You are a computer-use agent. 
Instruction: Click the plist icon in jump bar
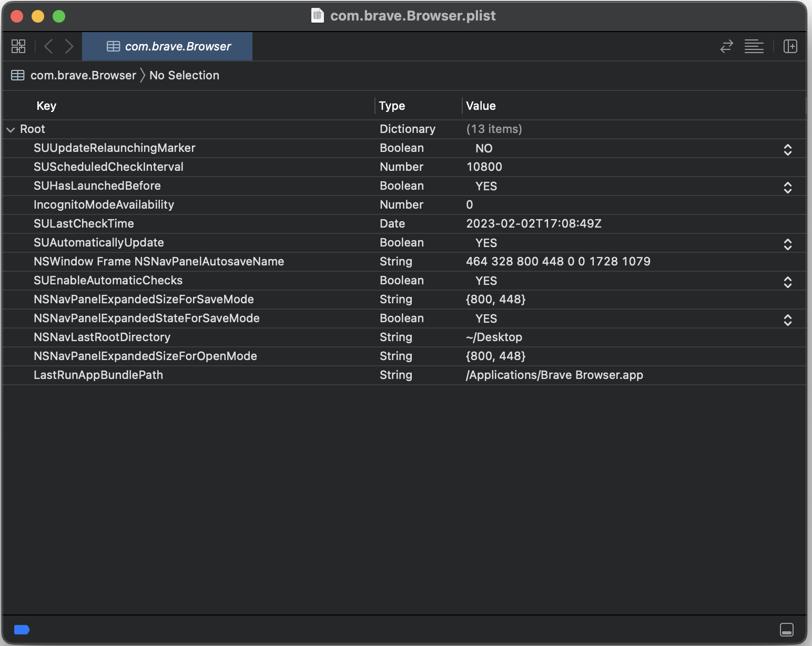(18, 75)
